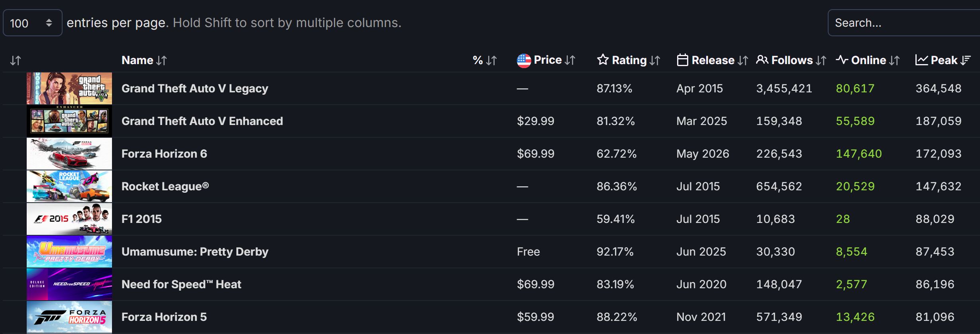This screenshot has width=980, height=334.
Task: Click the 92.17% rating value
Action: pyautogui.click(x=615, y=252)
